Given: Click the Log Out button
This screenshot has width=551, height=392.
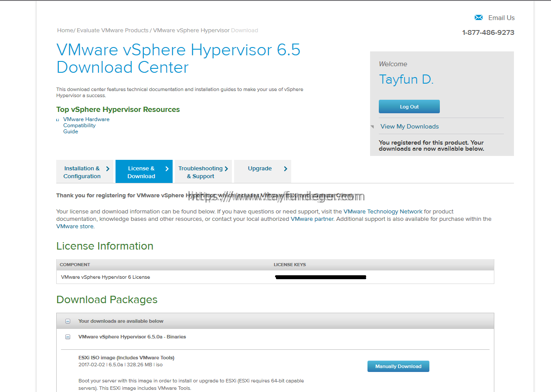Looking at the screenshot, I should click(x=409, y=107).
